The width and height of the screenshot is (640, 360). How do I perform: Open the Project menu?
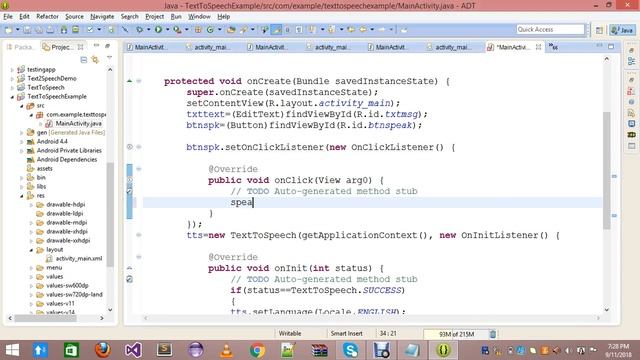[x=154, y=16]
